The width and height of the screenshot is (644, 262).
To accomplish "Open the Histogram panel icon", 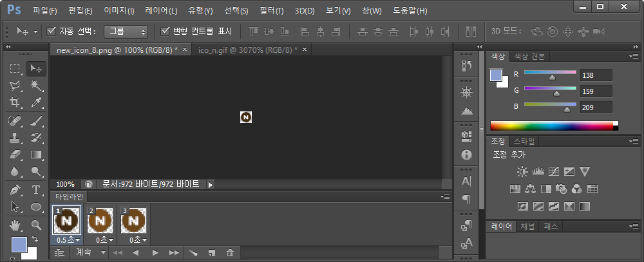I will (x=466, y=111).
